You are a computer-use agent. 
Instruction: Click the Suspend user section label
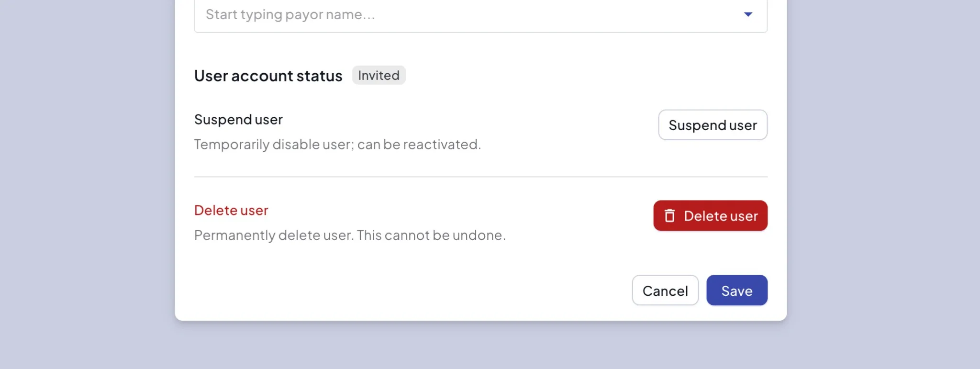(x=238, y=119)
